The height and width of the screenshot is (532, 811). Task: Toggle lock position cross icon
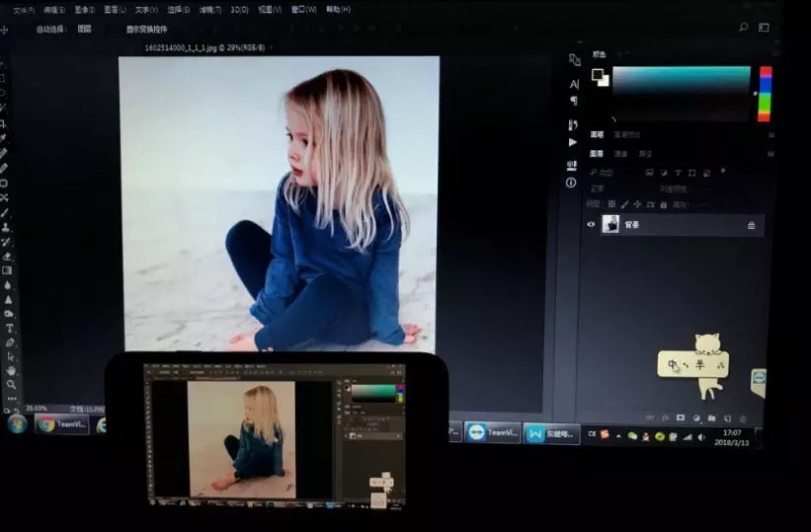coord(637,204)
